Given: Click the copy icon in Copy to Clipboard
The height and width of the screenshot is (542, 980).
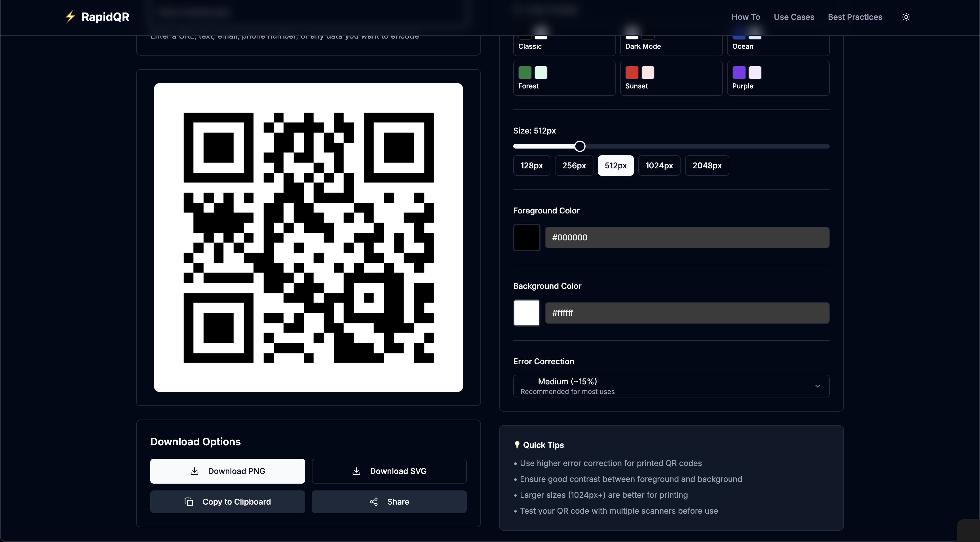Looking at the screenshot, I should (x=189, y=502).
